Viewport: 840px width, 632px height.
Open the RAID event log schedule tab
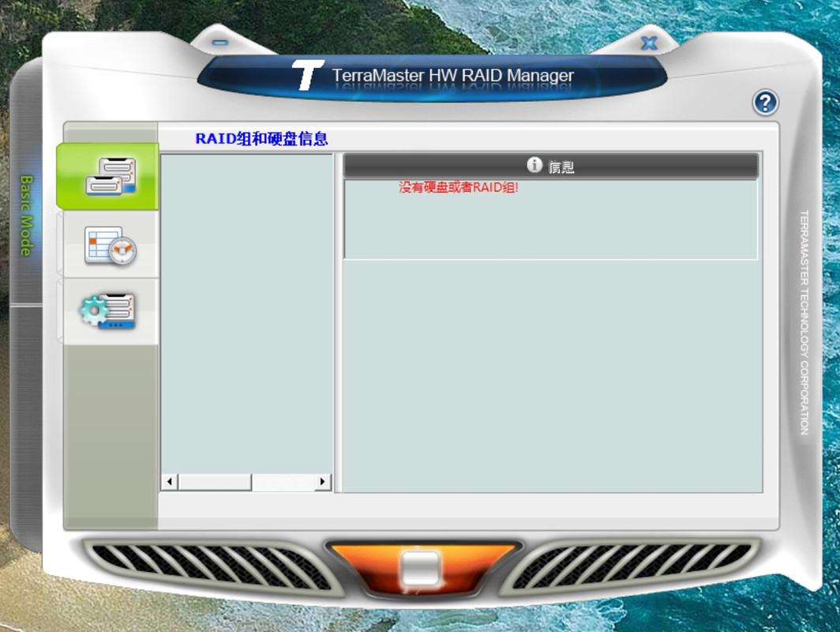point(109,245)
